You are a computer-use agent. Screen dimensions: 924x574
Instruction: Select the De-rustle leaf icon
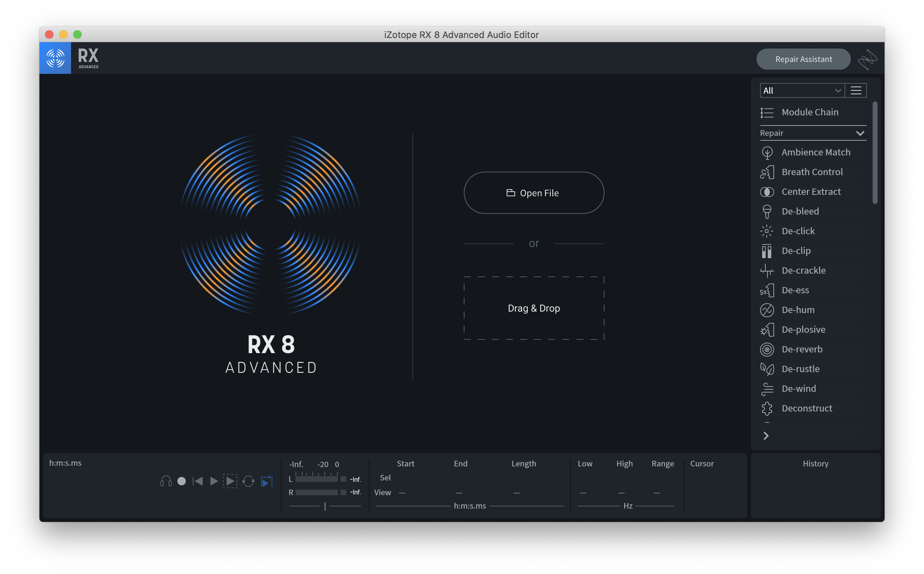[767, 369]
